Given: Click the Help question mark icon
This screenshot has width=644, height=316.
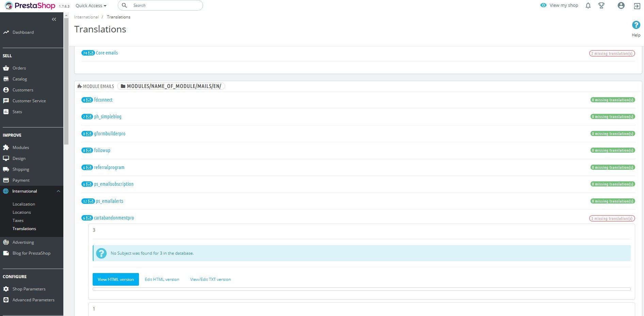Looking at the screenshot, I should click(636, 25).
